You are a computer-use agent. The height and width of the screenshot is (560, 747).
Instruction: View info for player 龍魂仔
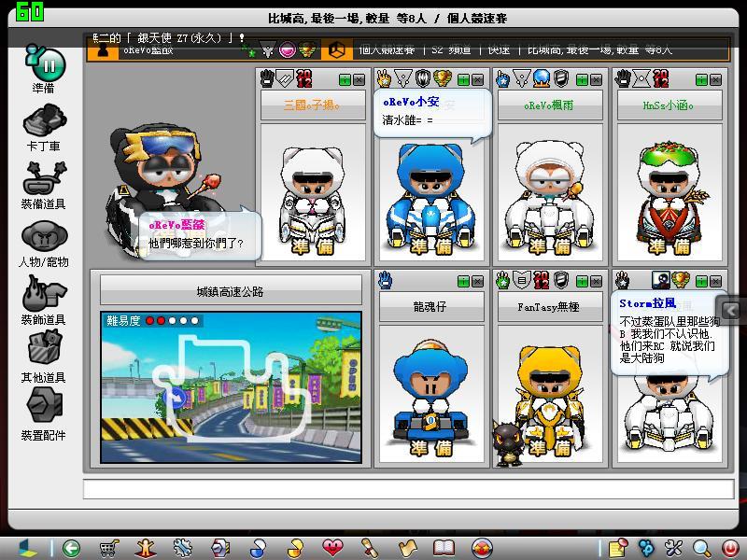click(463, 282)
